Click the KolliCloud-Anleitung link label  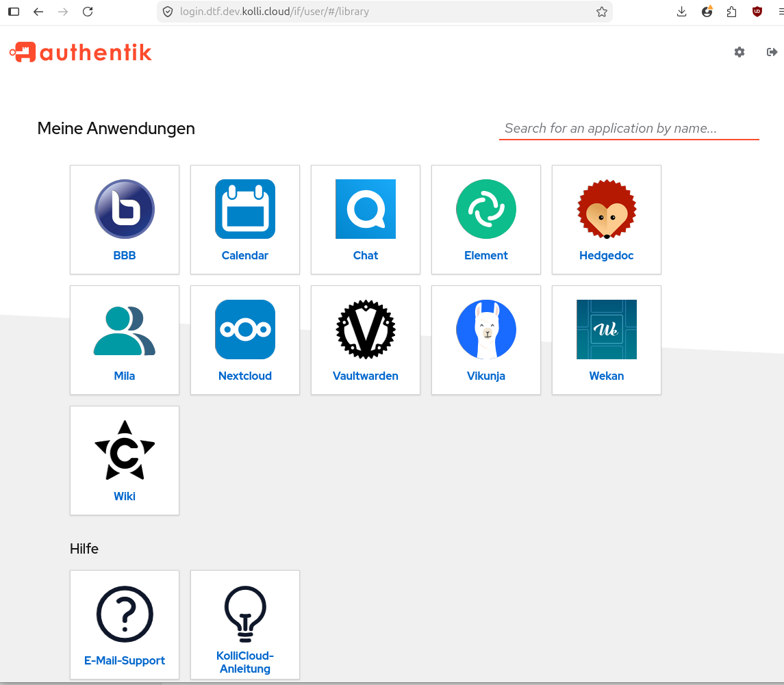[x=245, y=662]
